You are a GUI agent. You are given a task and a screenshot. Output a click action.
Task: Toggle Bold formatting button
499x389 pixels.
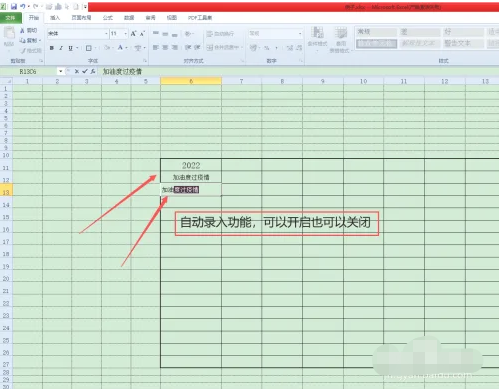pyautogui.click(x=52, y=48)
